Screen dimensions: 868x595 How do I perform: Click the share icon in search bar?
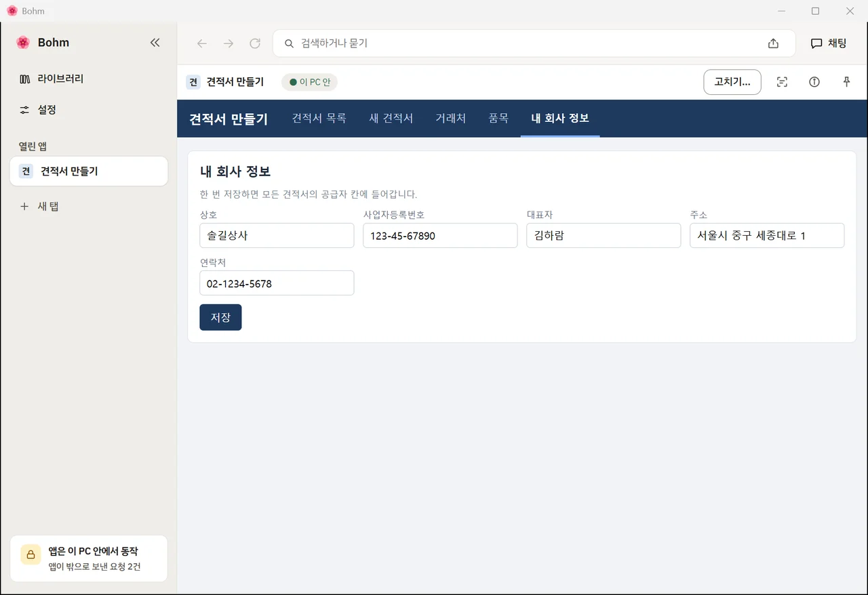(x=773, y=43)
